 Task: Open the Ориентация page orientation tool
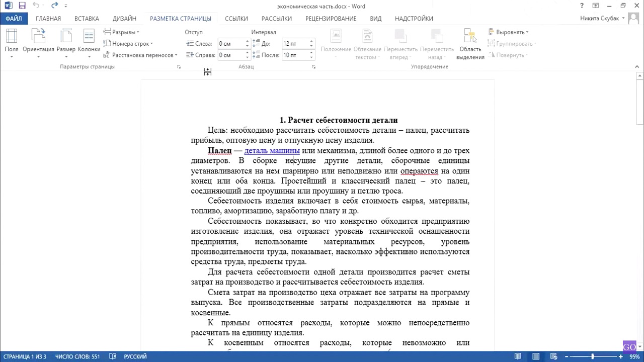[38, 43]
